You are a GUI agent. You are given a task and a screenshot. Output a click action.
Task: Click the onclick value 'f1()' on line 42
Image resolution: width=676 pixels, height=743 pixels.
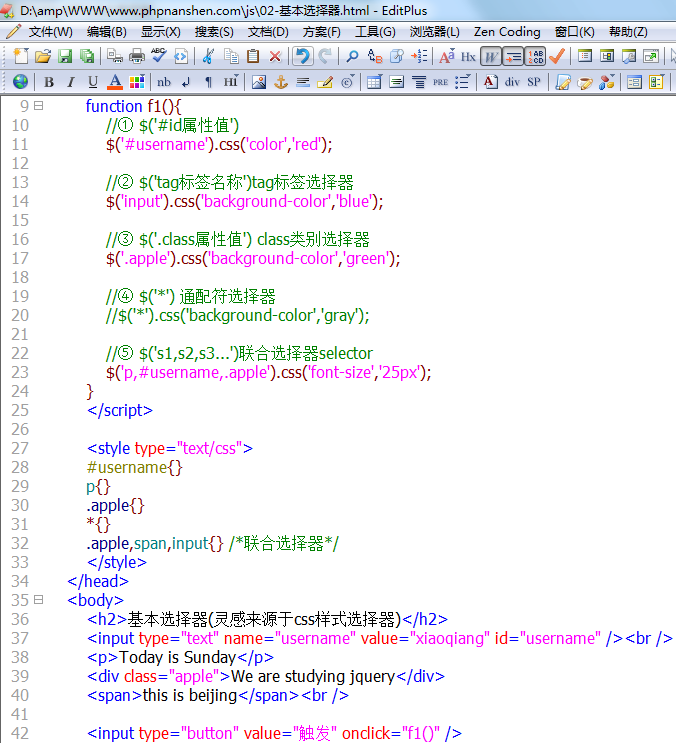tap(421, 734)
